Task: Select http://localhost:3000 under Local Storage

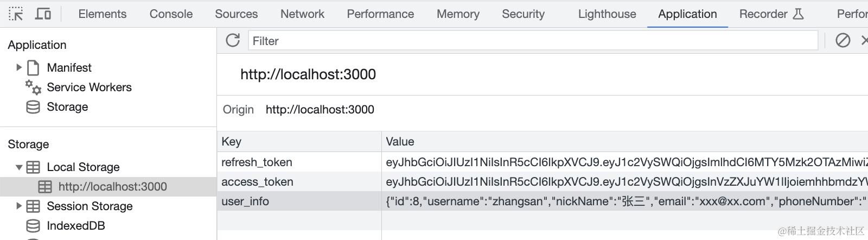Action: coord(112,187)
